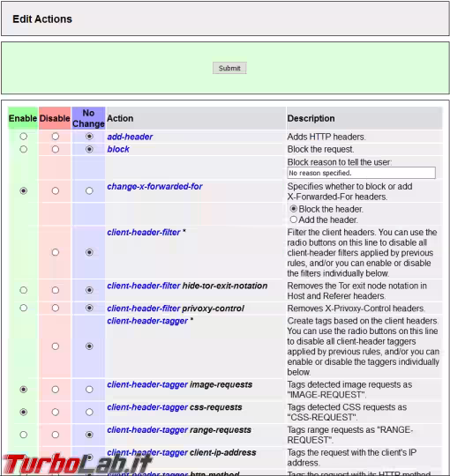Select Enable radio for block
Screen dimensions: 450x476
click(24, 149)
